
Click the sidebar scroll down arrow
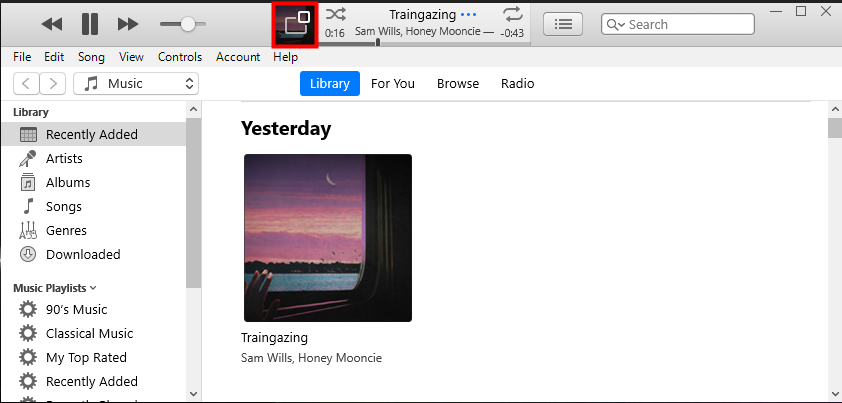click(x=193, y=394)
